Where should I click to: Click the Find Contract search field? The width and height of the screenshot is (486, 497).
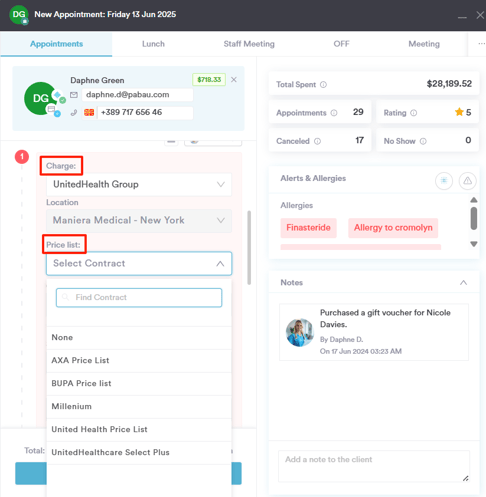(139, 297)
